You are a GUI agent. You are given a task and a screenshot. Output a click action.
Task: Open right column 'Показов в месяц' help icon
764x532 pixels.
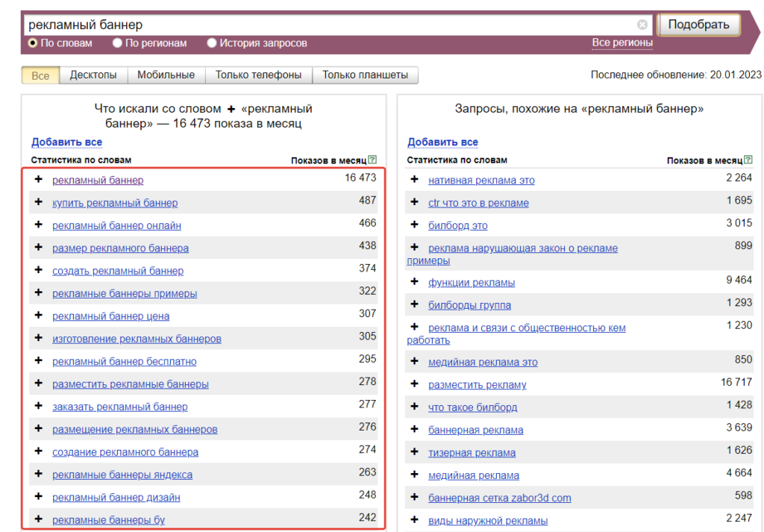click(x=748, y=160)
